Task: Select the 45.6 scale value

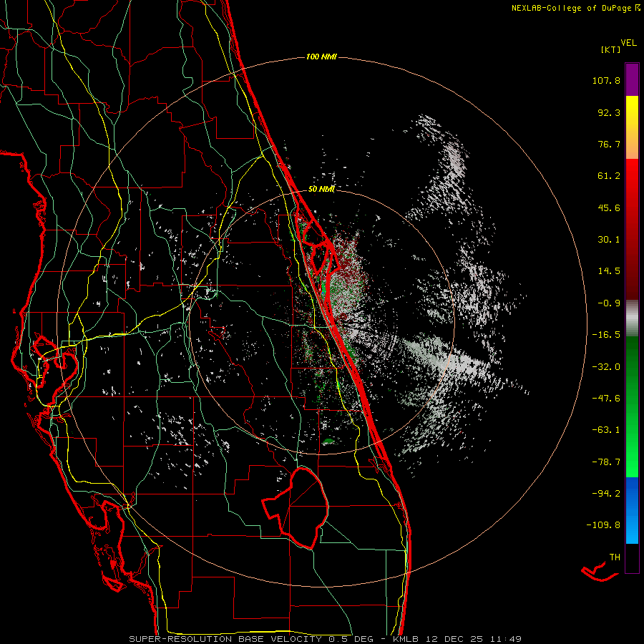Action: [609, 208]
